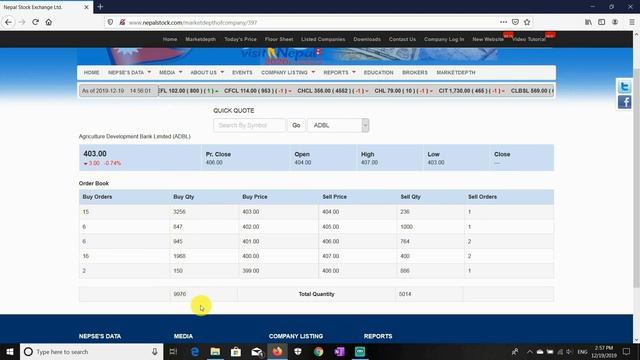Open the EVENTS navigation item

(x=242, y=72)
